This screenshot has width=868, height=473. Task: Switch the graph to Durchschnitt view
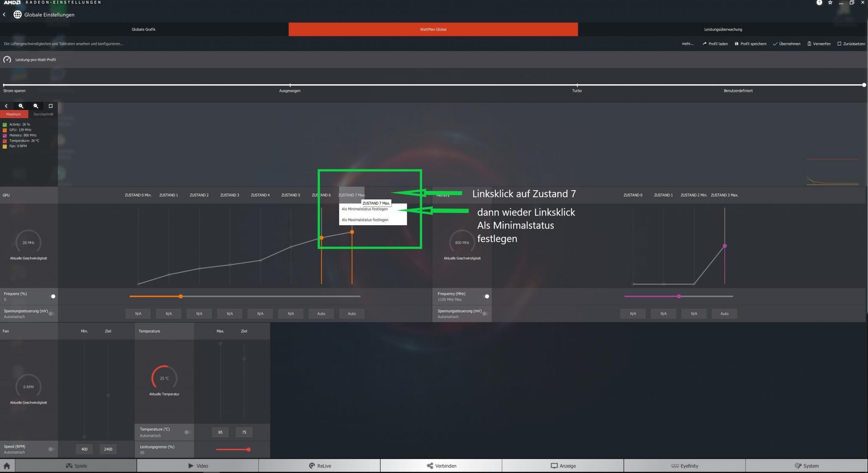[43, 114]
